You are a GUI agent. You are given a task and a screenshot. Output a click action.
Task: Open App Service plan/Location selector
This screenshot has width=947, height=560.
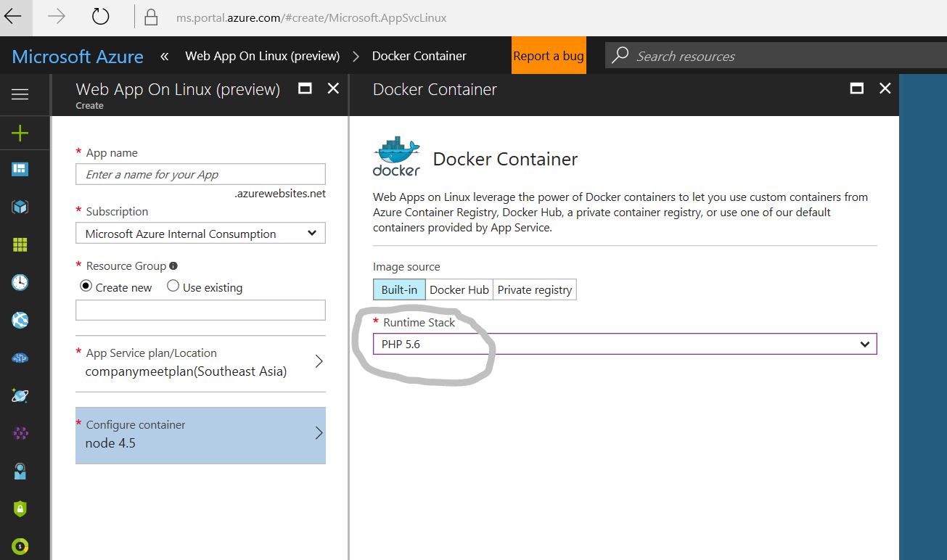click(200, 363)
